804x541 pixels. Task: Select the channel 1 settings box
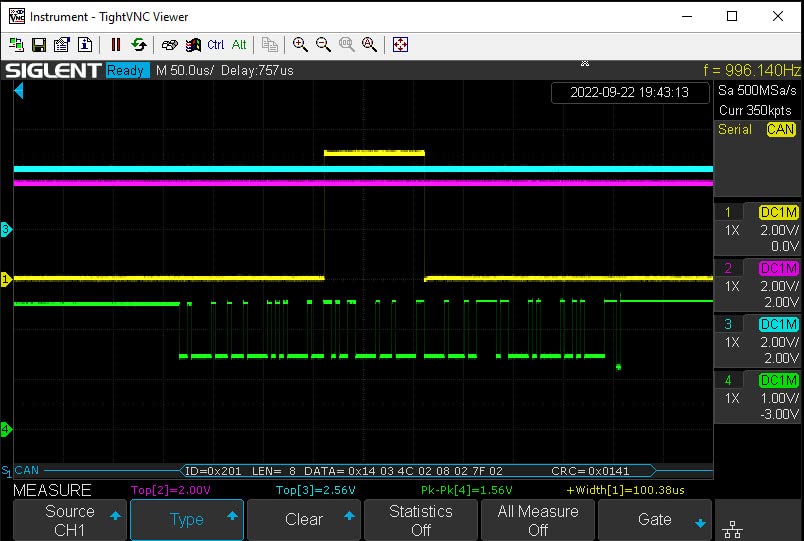click(x=756, y=229)
